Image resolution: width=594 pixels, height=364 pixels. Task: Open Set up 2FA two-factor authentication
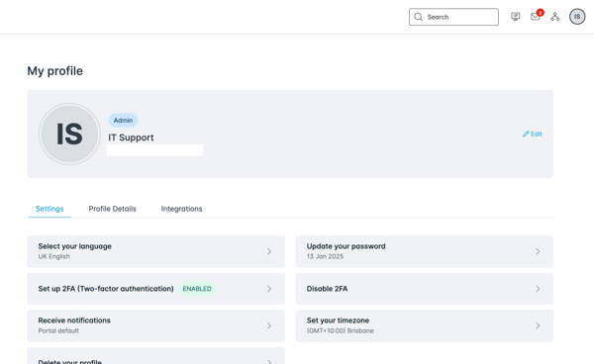coord(155,289)
